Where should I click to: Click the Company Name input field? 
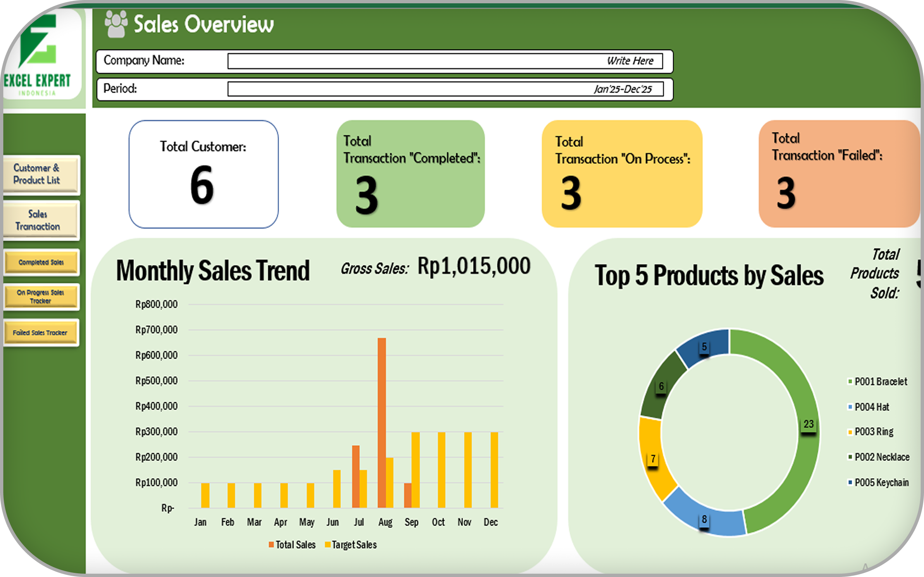445,61
